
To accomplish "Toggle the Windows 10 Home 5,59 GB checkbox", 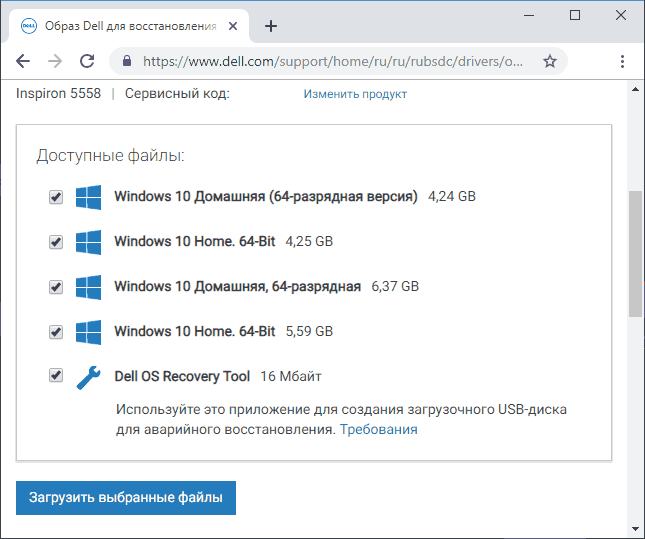I will point(55,331).
